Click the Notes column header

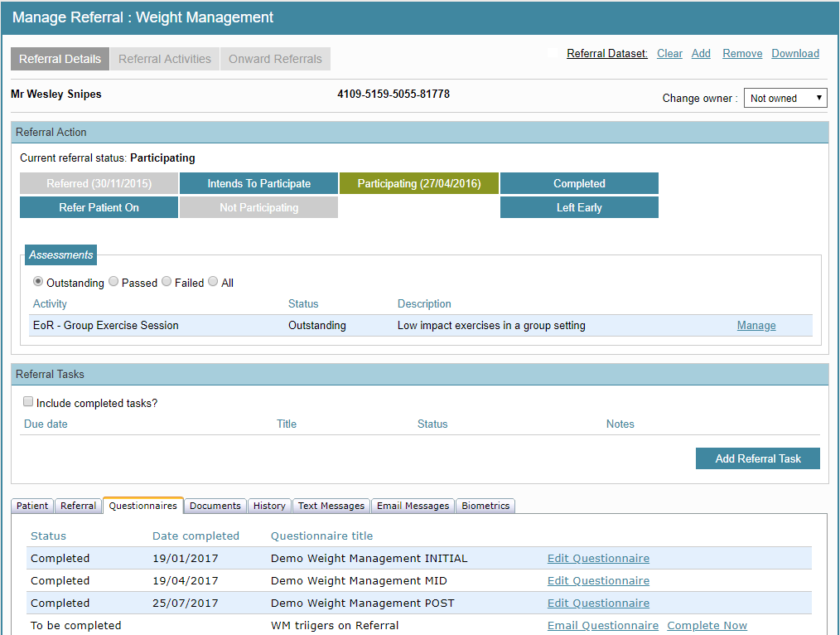point(620,424)
